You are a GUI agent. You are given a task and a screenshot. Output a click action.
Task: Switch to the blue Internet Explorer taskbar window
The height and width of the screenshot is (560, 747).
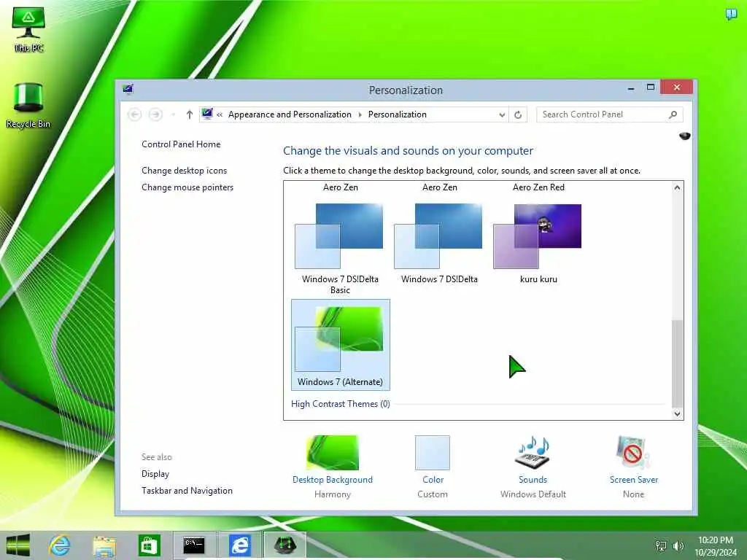[239, 545]
